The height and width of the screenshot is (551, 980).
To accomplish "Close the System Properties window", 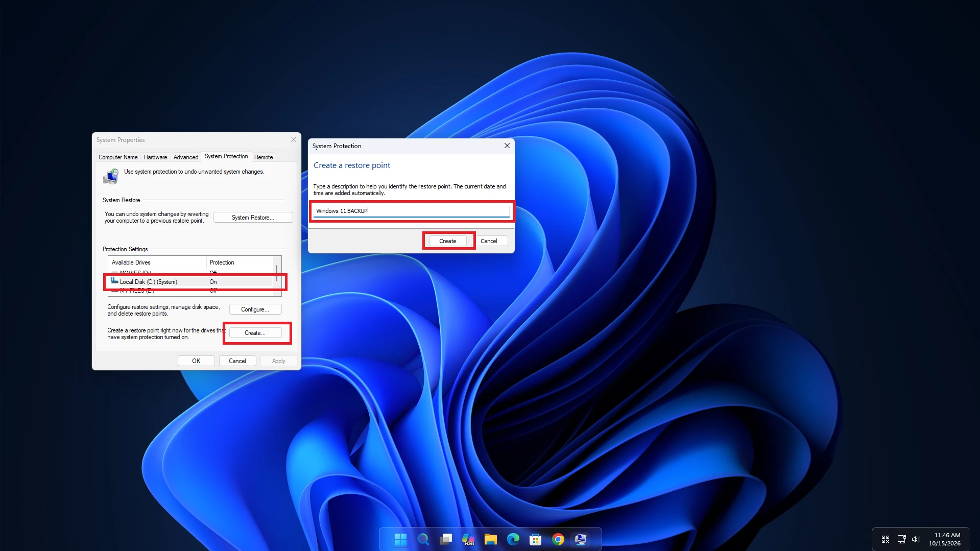I will coord(294,139).
